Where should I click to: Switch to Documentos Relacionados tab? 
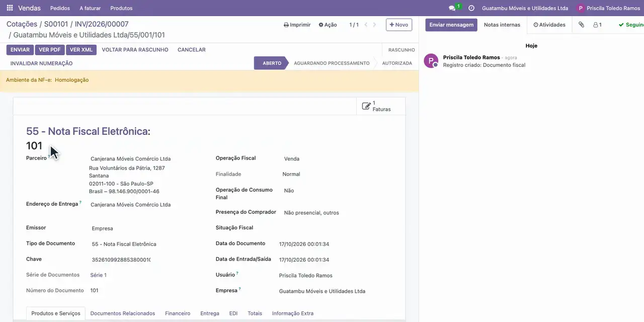[x=123, y=313]
